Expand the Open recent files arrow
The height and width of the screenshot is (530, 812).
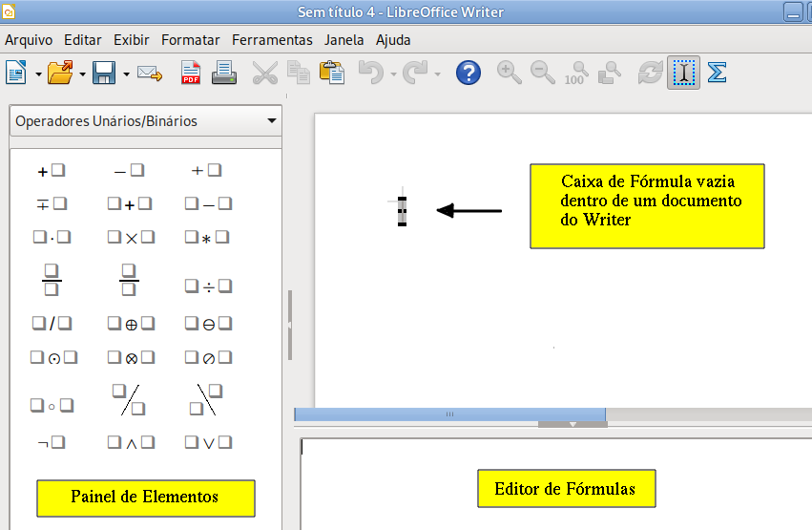(x=82, y=74)
